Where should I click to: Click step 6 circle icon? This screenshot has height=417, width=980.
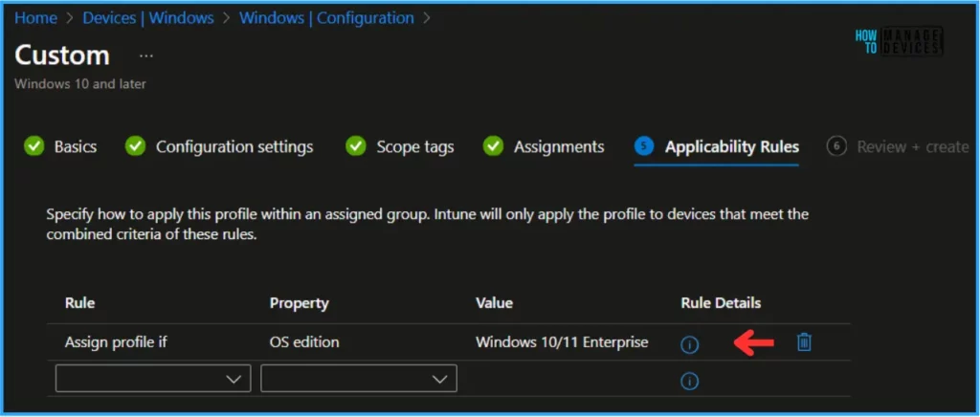point(836,146)
